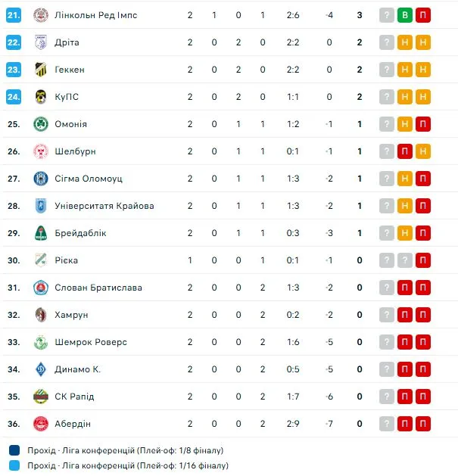458x476 pixels.
Task: Click the Omonia club logo
Action: (x=41, y=124)
